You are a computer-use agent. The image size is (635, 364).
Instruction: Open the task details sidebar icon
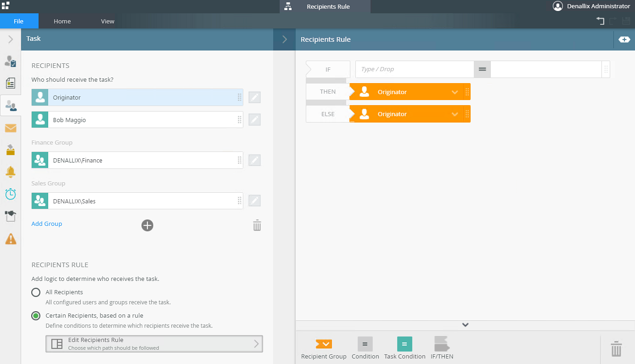tap(10, 61)
